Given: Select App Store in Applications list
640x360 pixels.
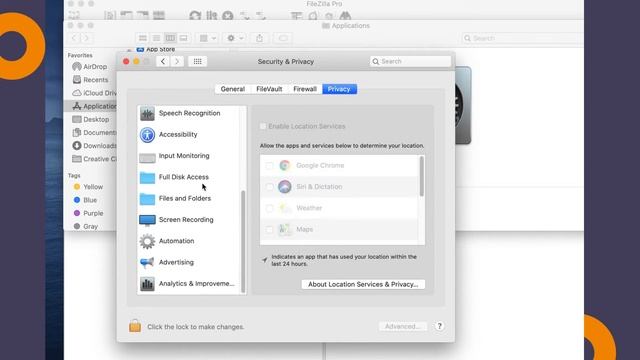Looking at the screenshot, I should (156, 49).
